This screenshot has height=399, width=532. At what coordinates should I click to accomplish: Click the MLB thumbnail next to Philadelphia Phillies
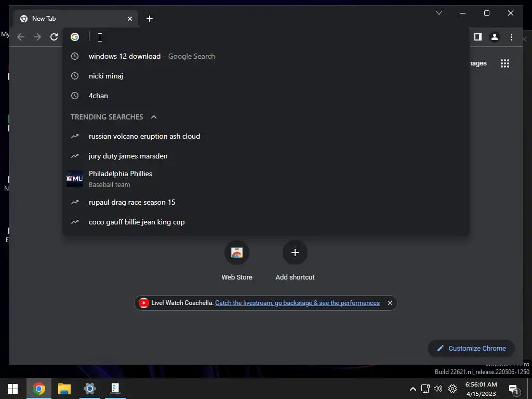pyautogui.click(x=75, y=179)
